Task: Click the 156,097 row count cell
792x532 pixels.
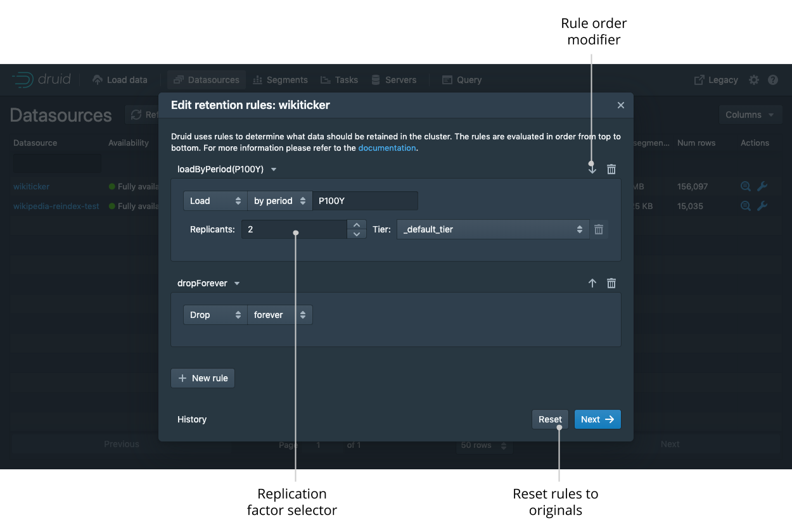Action: 693,186
